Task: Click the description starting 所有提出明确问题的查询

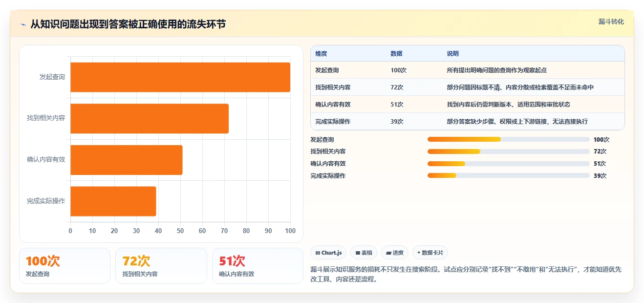Action: point(497,70)
